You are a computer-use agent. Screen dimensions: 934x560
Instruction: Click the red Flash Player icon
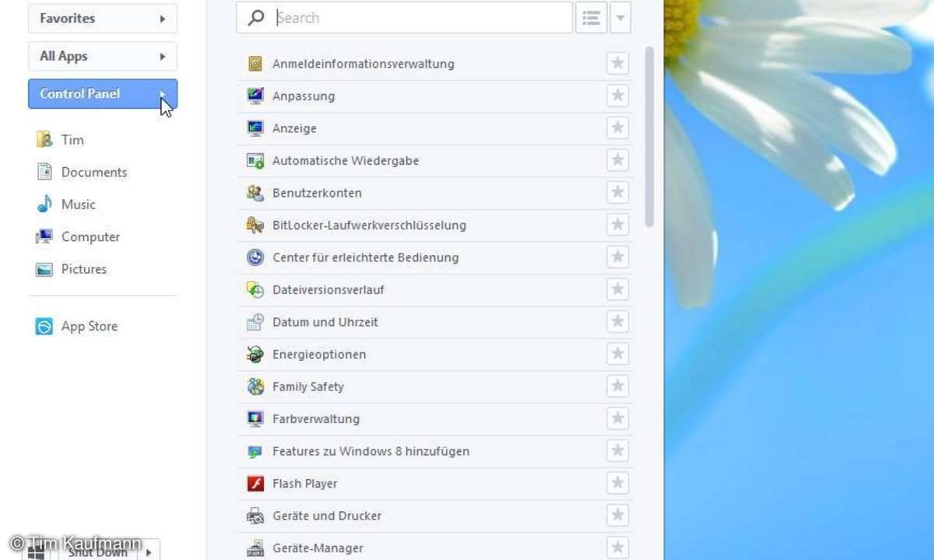255,484
